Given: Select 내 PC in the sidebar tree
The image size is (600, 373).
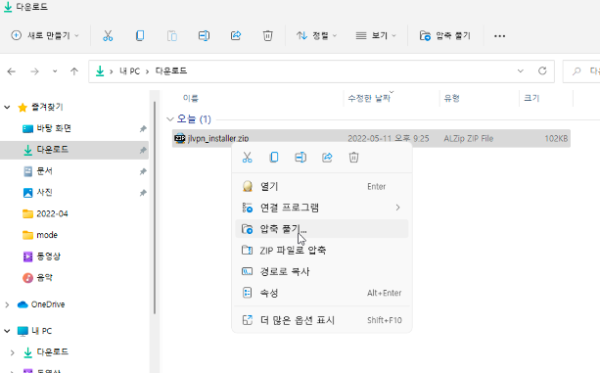Looking at the screenshot, I should 41,331.
